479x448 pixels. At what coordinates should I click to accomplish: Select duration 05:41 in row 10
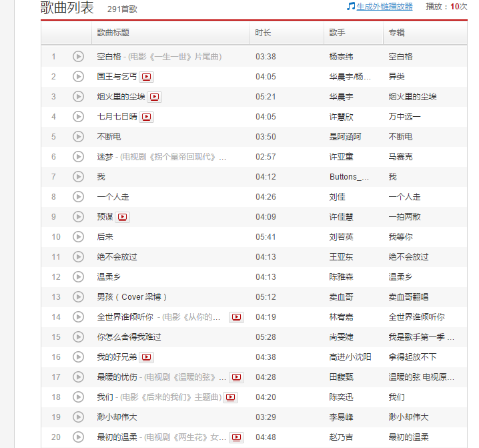266,237
